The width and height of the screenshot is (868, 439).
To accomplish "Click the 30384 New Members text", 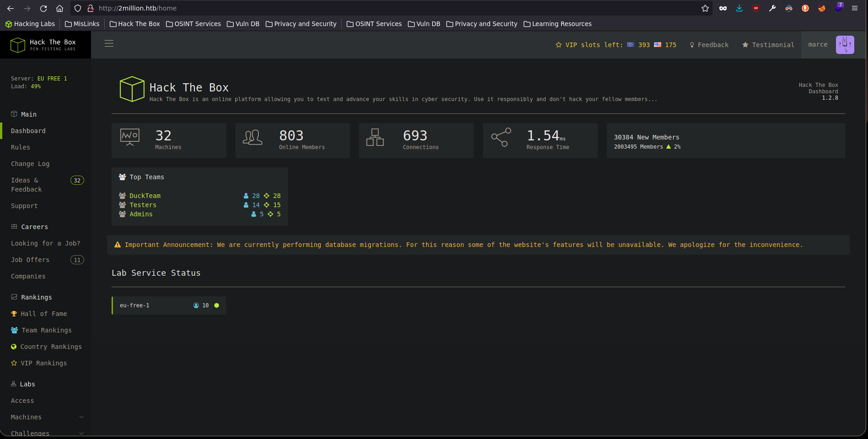I will (x=647, y=137).
